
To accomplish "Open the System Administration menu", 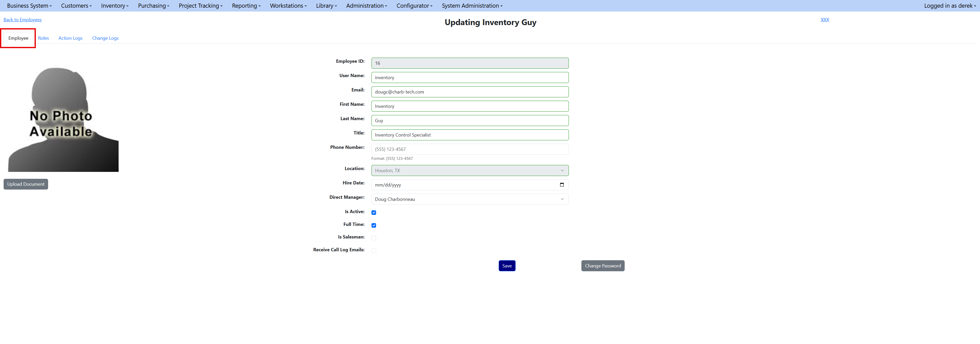I will click(x=472, y=6).
